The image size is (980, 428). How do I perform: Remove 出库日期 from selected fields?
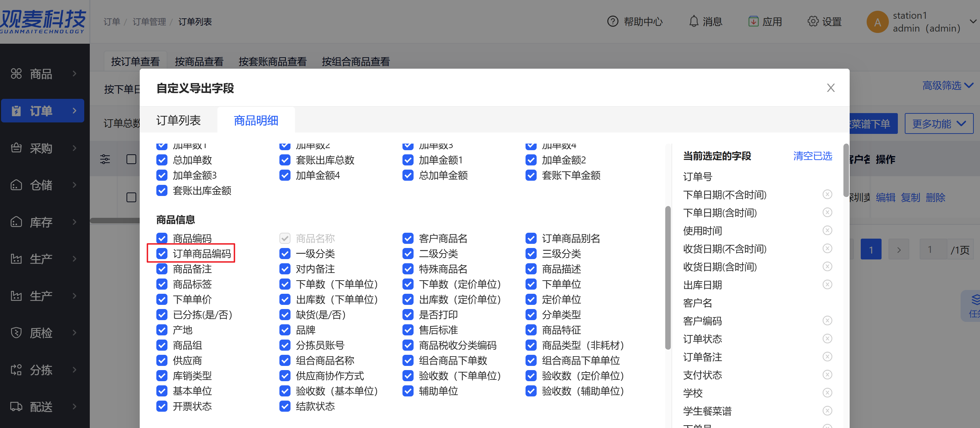click(x=827, y=284)
